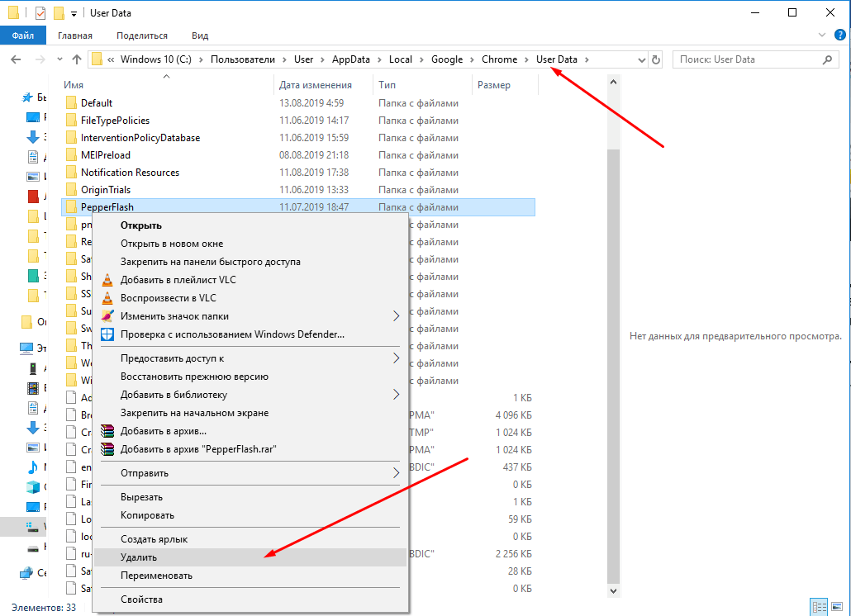Image resolution: width=851 pixels, height=616 pixels.
Task: Choose Восстановить прежнюю версию
Action: (x=250, y=377)
